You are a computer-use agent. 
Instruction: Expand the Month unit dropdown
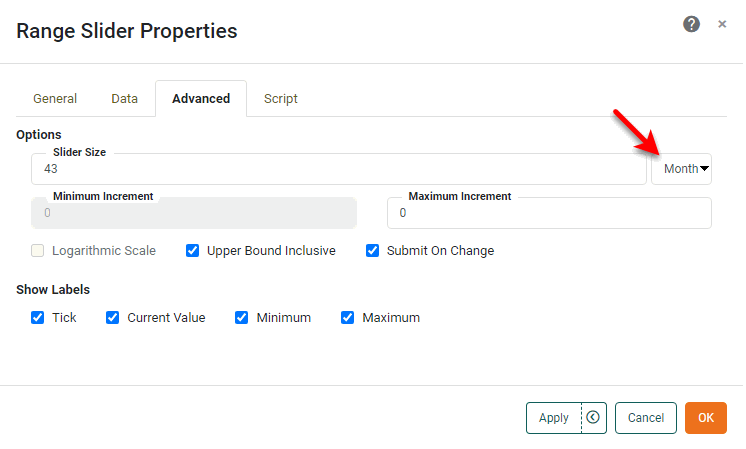682,169
